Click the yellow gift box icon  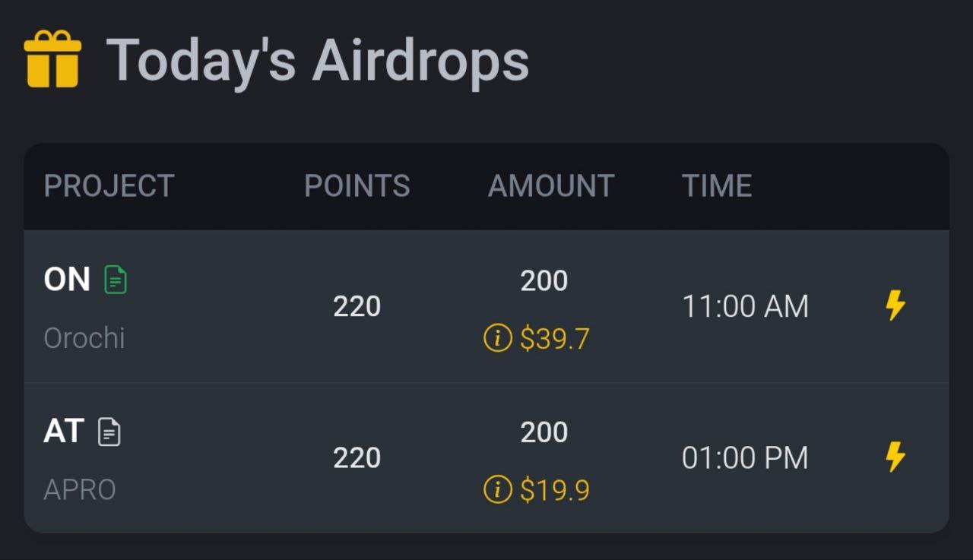(52, 59)
